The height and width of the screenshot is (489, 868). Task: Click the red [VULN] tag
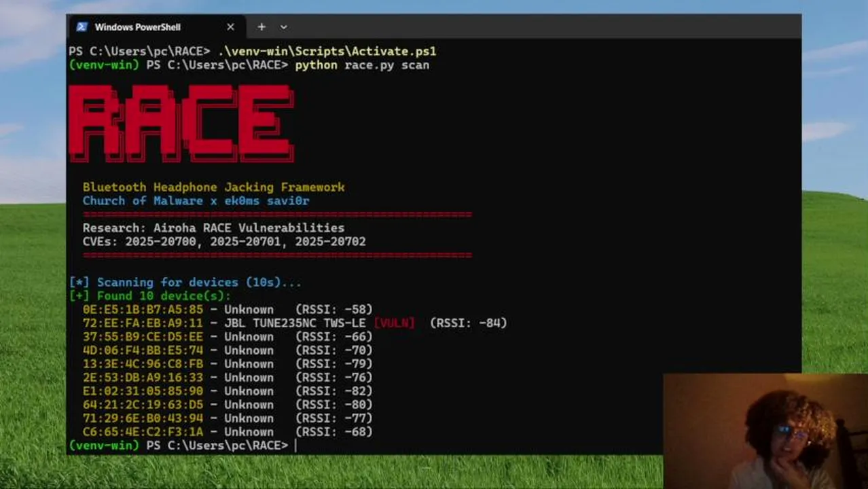point(394,323)
